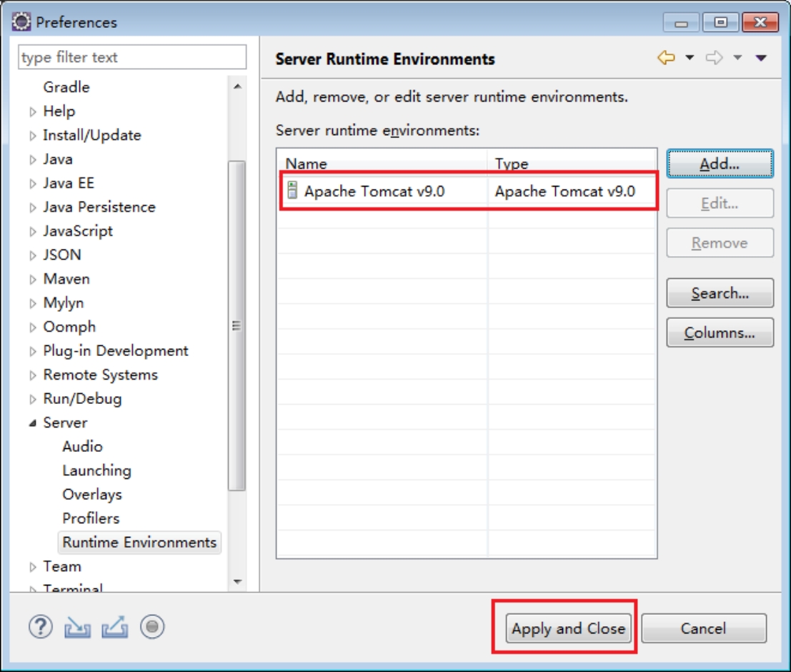
Task: Expand the JSON node
Action: coord(33,255)
